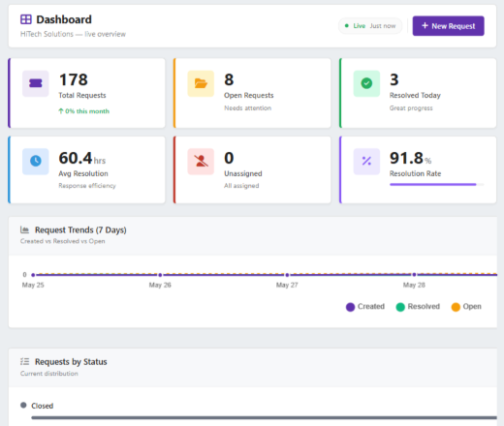The height and width of the screenshot is (426, 504).
Task: Click the May 27 data point on chart
Action: [287, 275]
